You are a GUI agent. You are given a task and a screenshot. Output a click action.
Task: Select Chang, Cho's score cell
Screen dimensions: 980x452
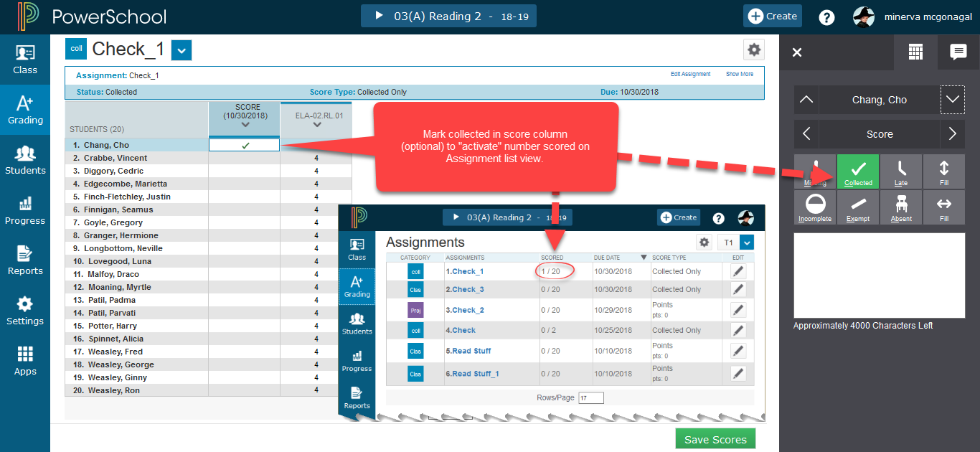click(244, 145)
